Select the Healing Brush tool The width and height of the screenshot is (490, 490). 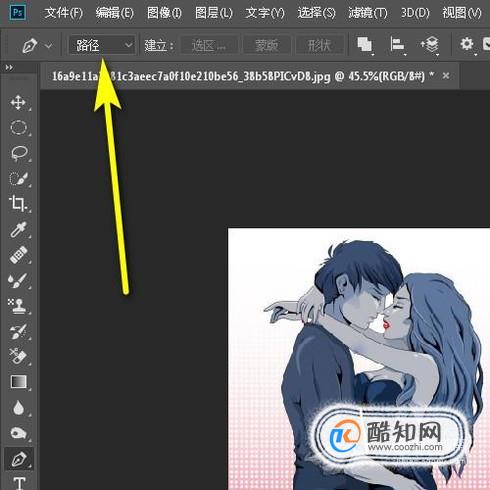click(x=18, y=255)
